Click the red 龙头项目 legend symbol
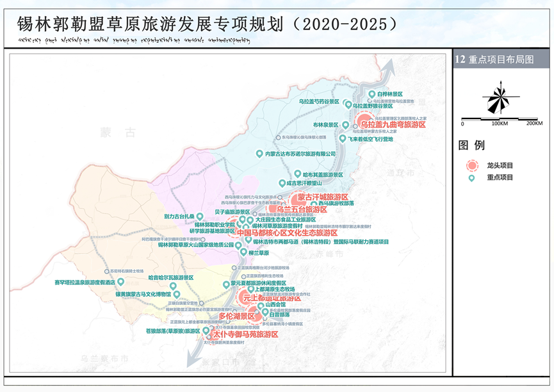 (472, 165)
